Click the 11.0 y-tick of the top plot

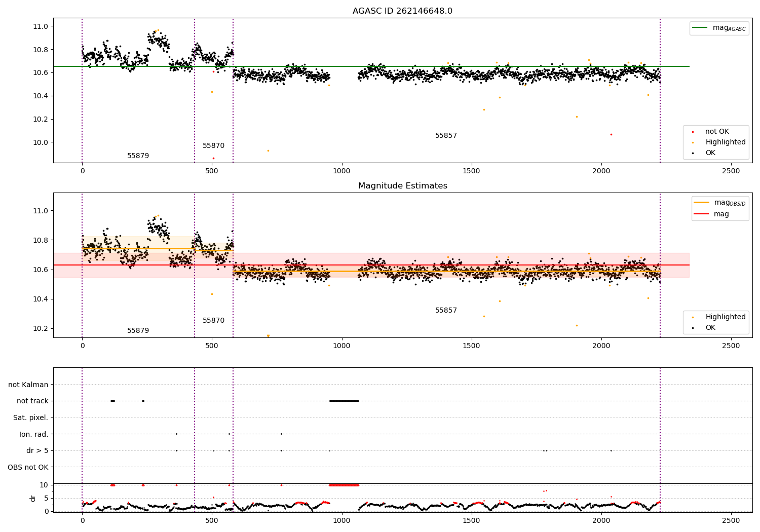[x=41, y=26]
